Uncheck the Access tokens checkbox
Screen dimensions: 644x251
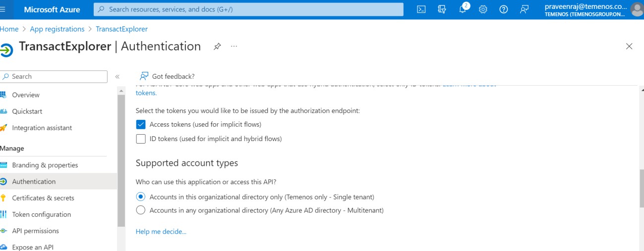coord(141,124)
